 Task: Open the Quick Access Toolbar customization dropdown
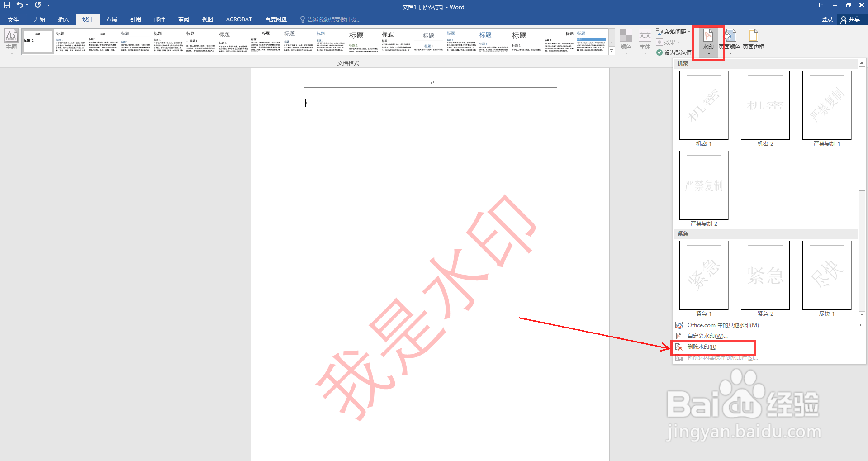[49, 5]
